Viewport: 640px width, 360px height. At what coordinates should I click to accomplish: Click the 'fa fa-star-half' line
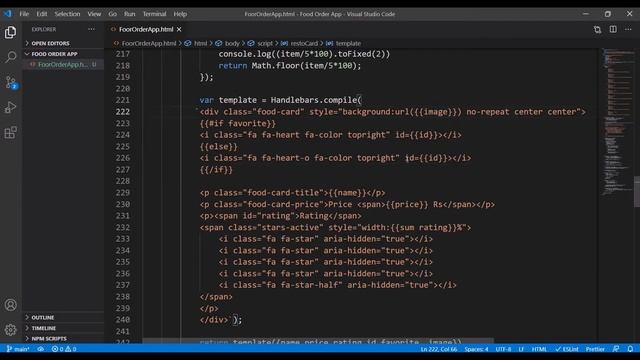pos(338,285)
